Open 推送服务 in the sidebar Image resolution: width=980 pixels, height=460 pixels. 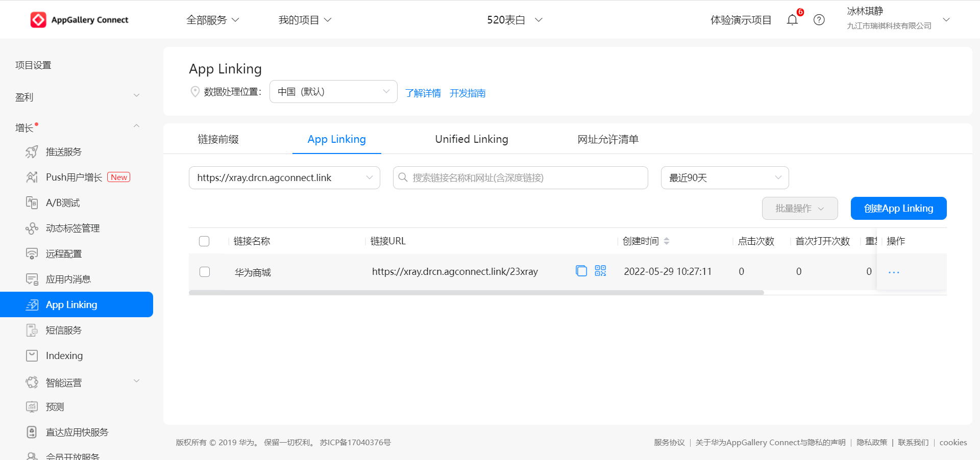[x=64, y=151]
